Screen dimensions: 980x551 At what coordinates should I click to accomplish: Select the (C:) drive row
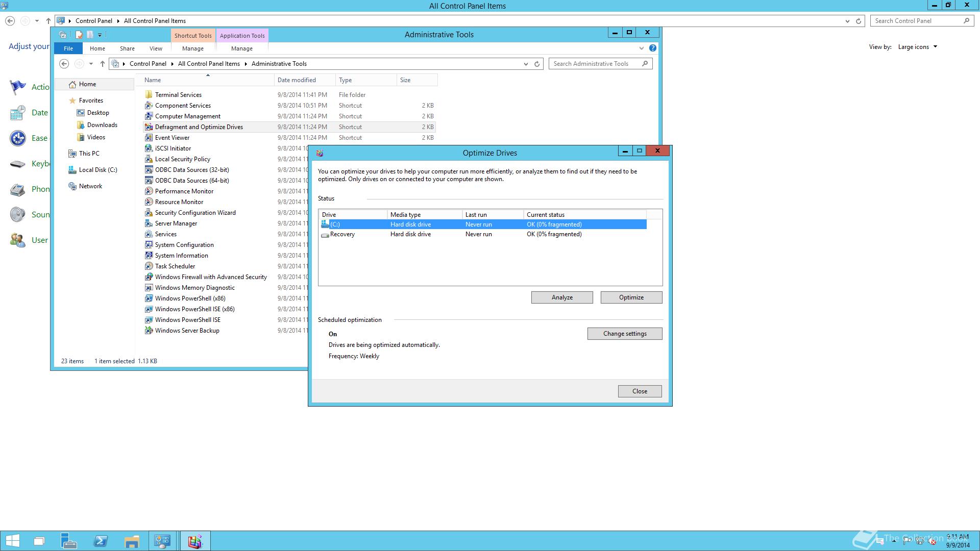483,224
